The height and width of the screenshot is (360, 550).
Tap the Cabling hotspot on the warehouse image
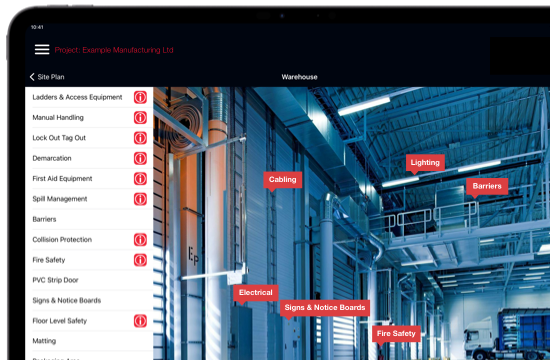pyautogui.click(x=282, y=180)
